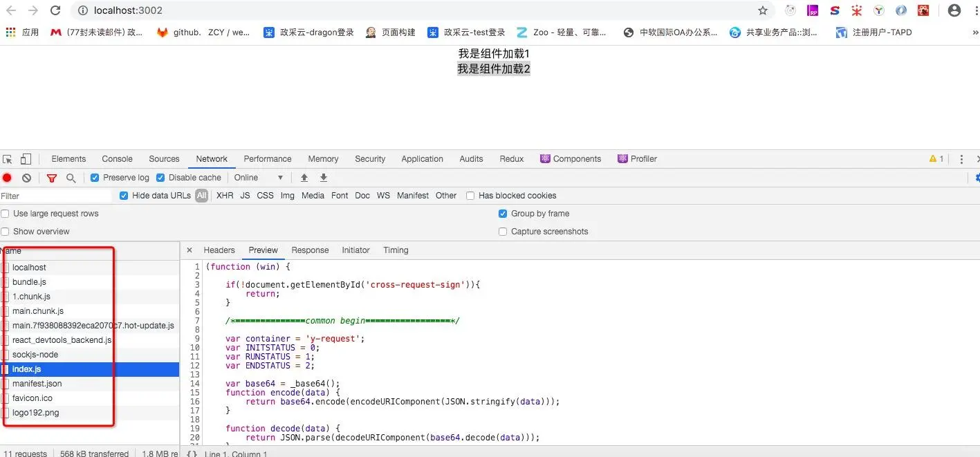The image size is (980, 457).
Task: Switch to the Console tab
Action: pos(117,159)
